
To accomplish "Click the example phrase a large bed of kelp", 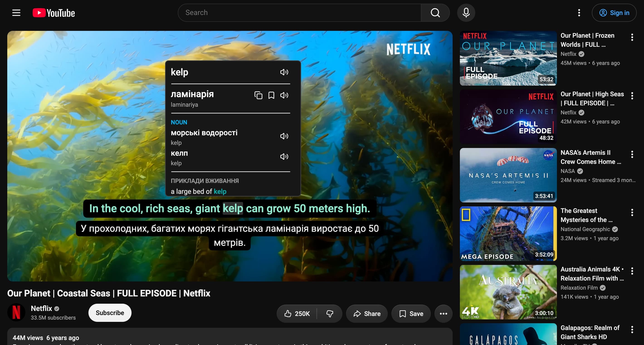I will pyautogui.click(x=198, y=191).
